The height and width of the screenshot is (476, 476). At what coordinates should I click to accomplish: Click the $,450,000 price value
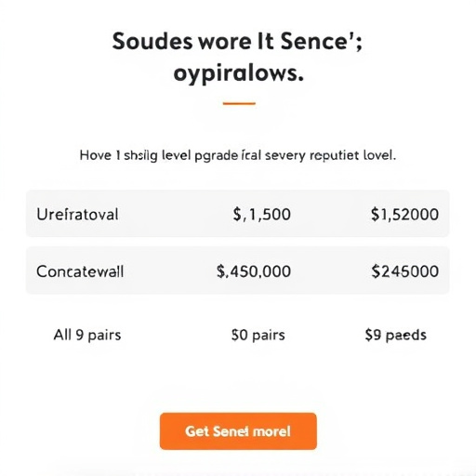point(254,271)
